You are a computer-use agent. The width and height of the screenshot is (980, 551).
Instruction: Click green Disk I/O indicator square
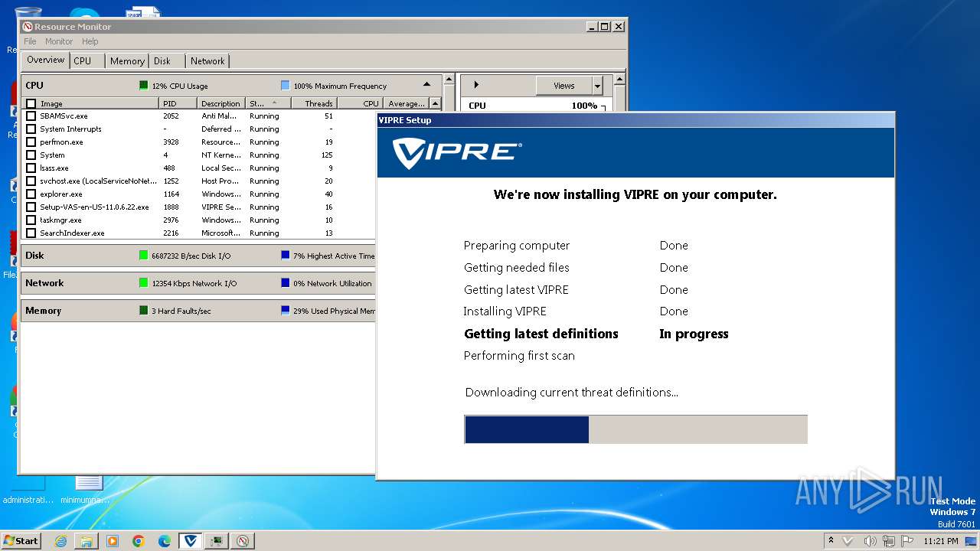pos(143,256)
